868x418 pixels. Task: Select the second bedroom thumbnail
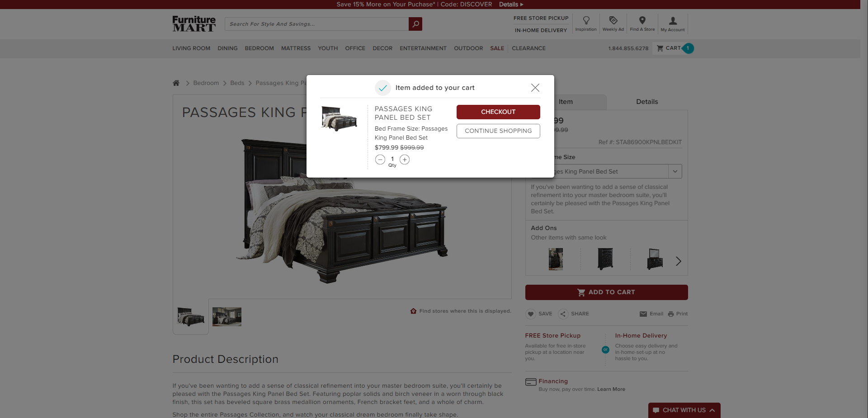(x=227, y=317)
